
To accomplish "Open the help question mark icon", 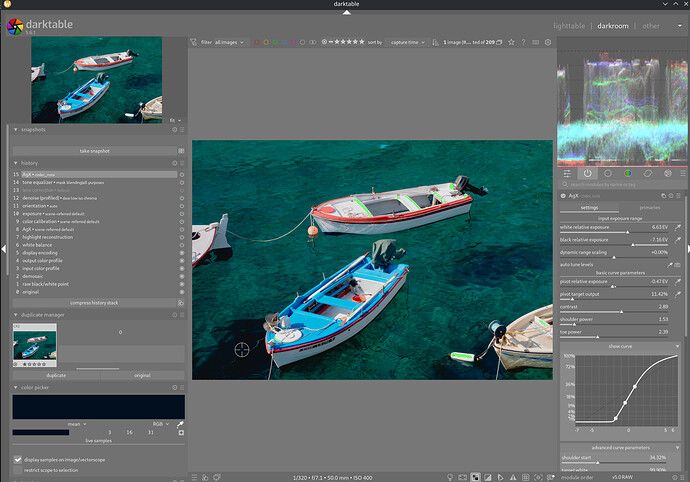I will (523, 42).
